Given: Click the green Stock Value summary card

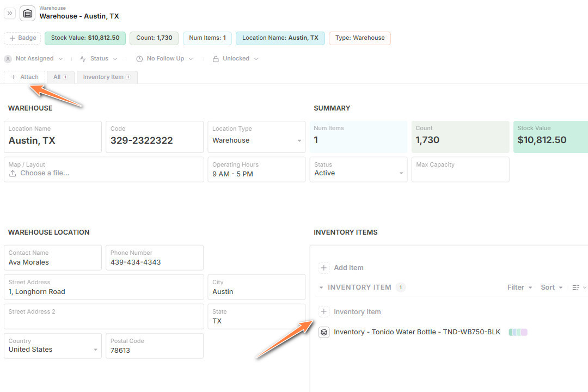Looking at the screenshot, I should [550, 137].
